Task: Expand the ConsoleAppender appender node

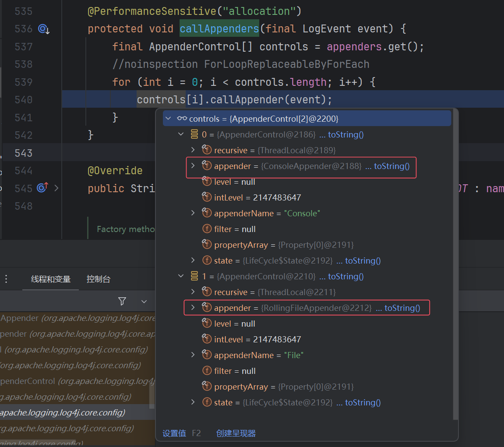Action: (x=193, y=166)
